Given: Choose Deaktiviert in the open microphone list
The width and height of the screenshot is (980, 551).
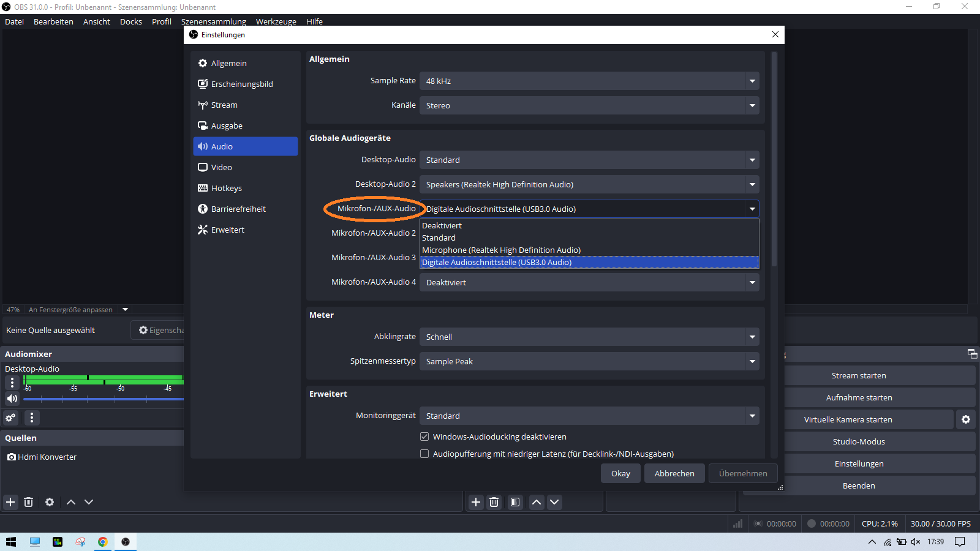Looking at the screenshot, I should click(x=589, y=225).
